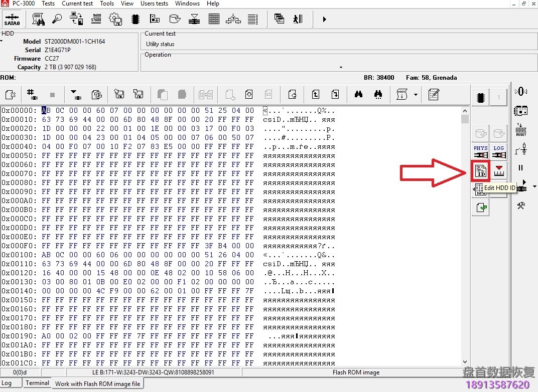The width and height of the screenshot is (538, 392).
Task: Open the Tools menu
Action: point(107,4)
